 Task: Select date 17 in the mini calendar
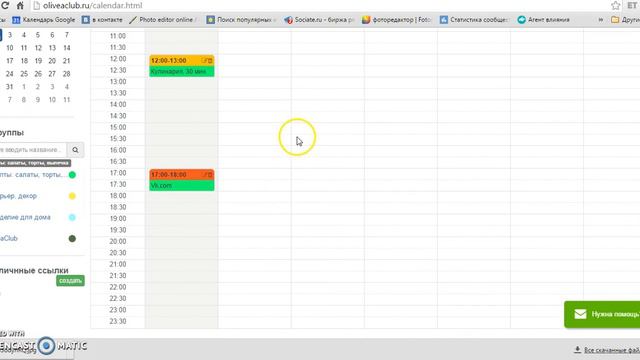(x=10, y=61)
